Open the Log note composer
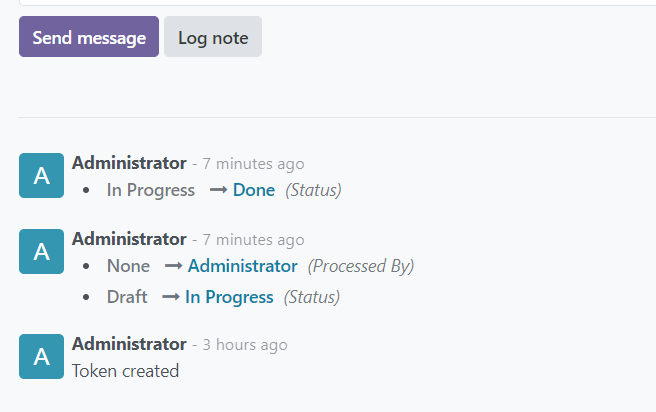Image resolution: width=656 pixels, height=412 pixels. (213, 37)
